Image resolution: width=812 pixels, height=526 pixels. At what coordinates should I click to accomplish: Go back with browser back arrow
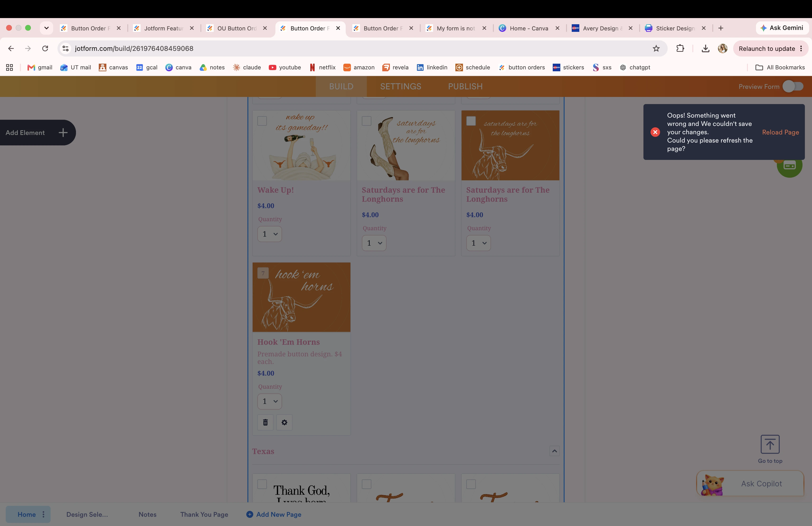11,48
